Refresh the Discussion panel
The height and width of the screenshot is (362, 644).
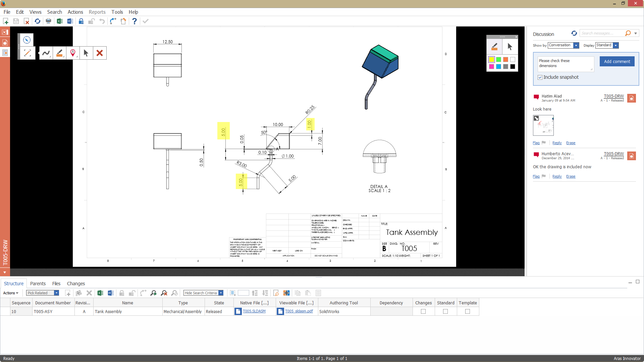pyautogui.click(x=574, y=33)
